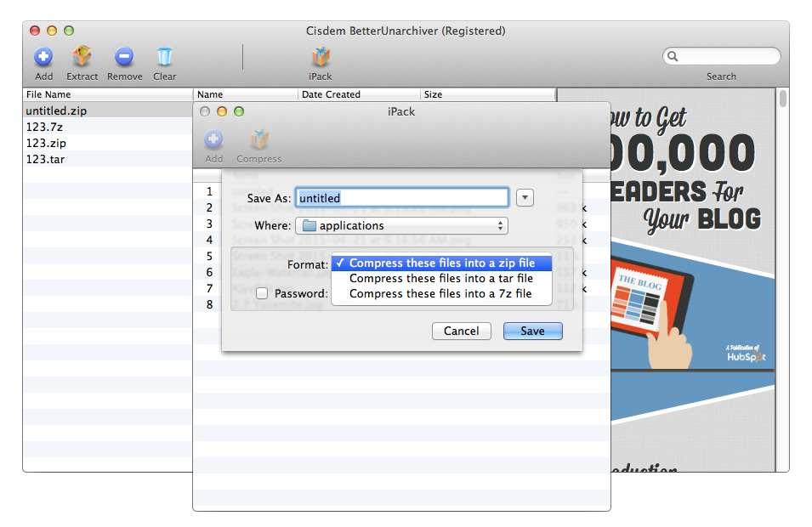The height and width of the screenshot is (527, 812).
Task: Sort by Size column header
Action: pos(487,94)
